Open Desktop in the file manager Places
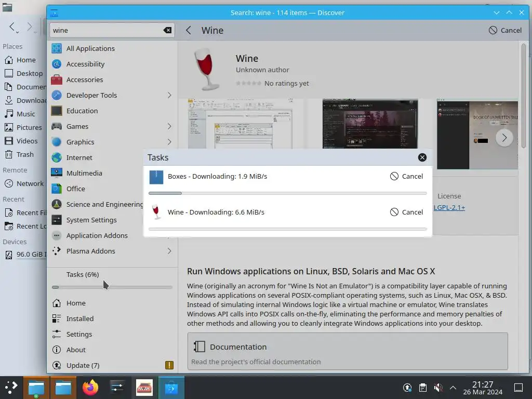The width and height of the screenshot is (532, 399). click(x=24, y=74)
